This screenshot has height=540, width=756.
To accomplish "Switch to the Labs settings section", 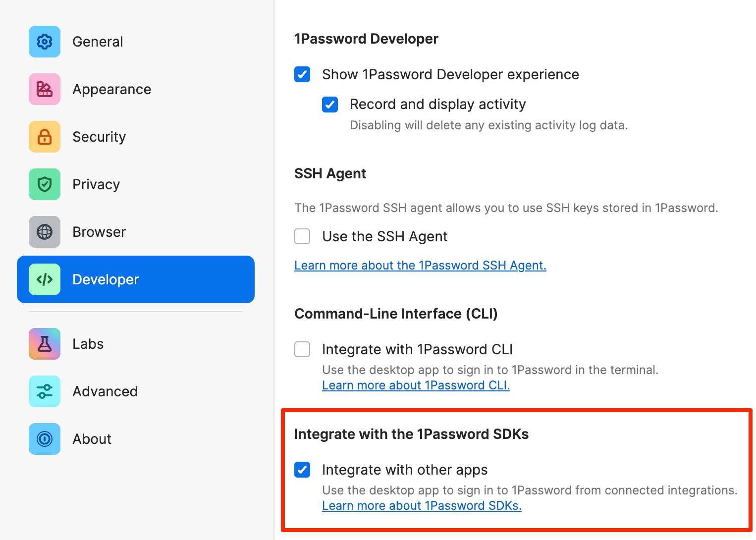I will (x=88, y=343).
